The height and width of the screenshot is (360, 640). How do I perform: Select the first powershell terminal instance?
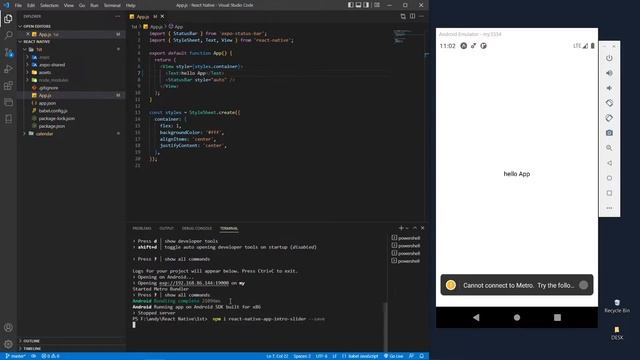pos(406,238)
